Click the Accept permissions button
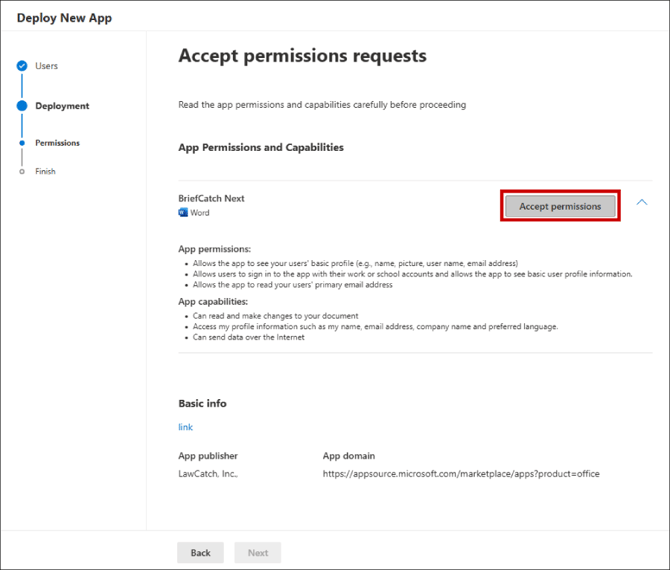Screen dimensions: 670x570 (560, 206)
